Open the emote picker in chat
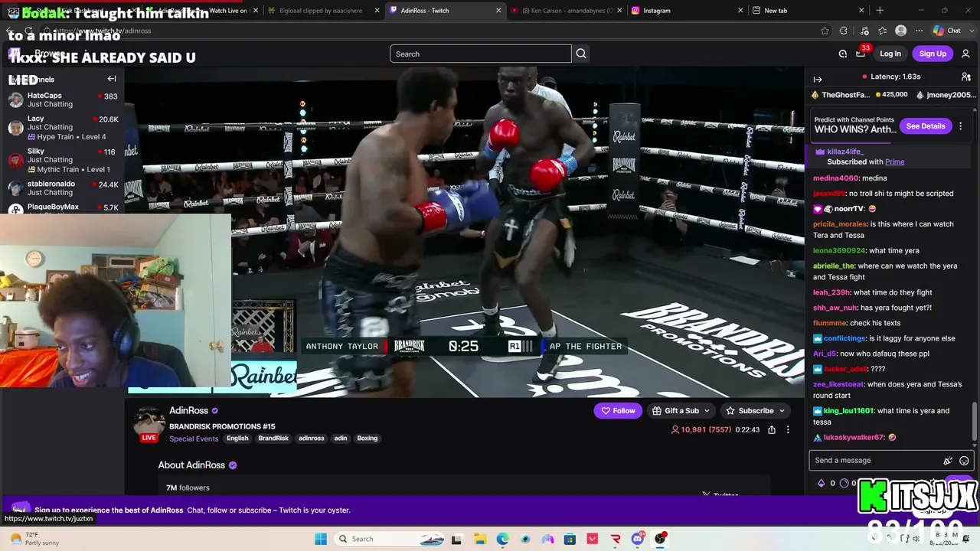Viewport: 980px width, 551px height. (x=964, y=461)
